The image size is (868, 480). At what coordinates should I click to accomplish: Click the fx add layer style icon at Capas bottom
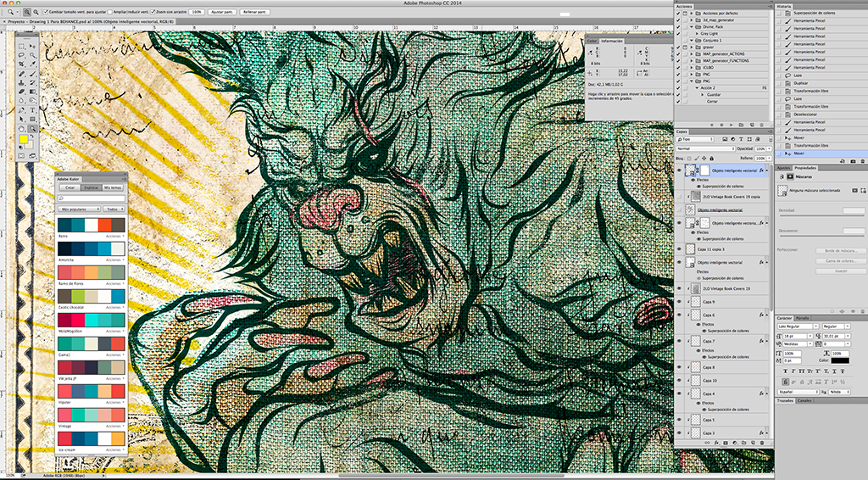click(716, 443)
